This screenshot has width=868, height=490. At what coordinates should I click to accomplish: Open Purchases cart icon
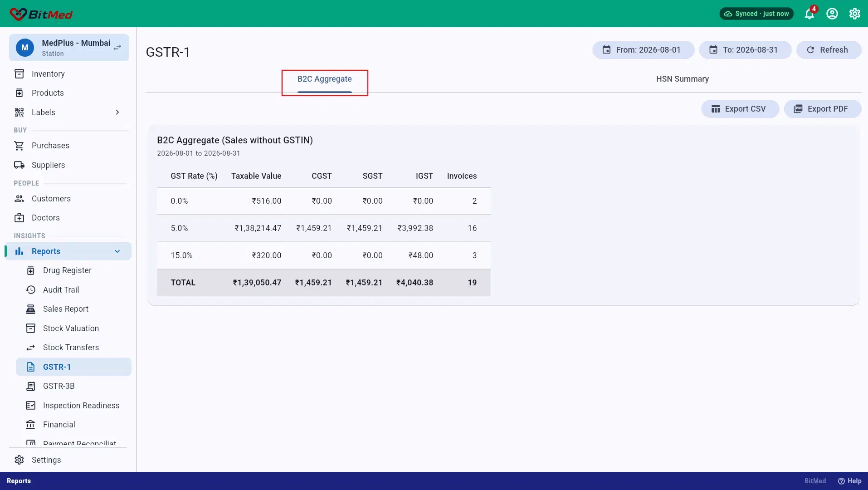point(19,146)
